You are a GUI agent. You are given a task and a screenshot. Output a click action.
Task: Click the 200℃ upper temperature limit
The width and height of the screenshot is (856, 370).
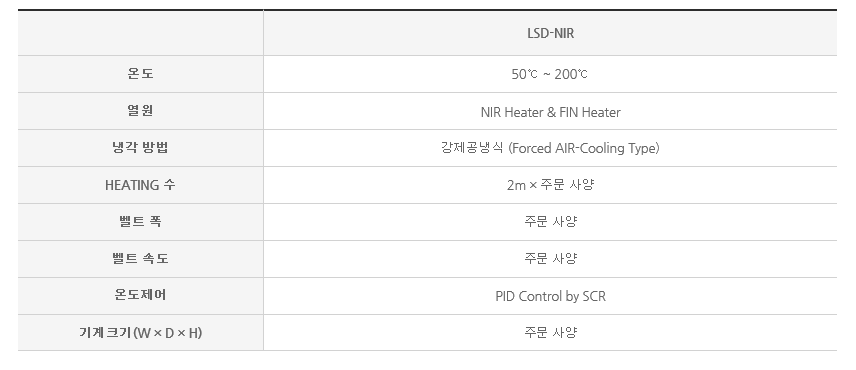point(571,74)
